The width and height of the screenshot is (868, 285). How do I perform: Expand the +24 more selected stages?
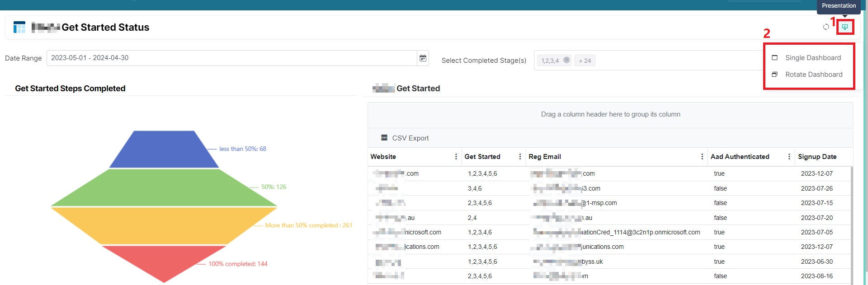[x=585, y=61]
